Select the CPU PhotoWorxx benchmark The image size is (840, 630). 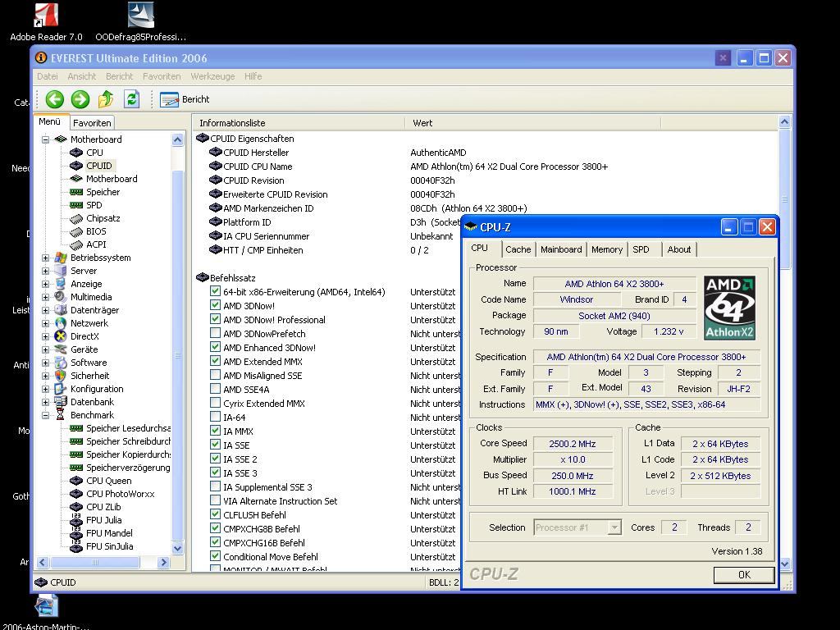(120, 493)
